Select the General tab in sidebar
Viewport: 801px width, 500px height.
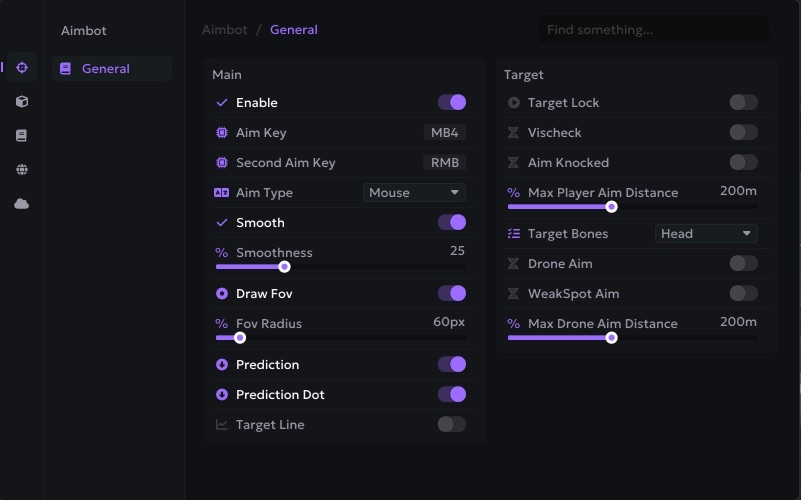pyautogui.click(x=105, y=69)
